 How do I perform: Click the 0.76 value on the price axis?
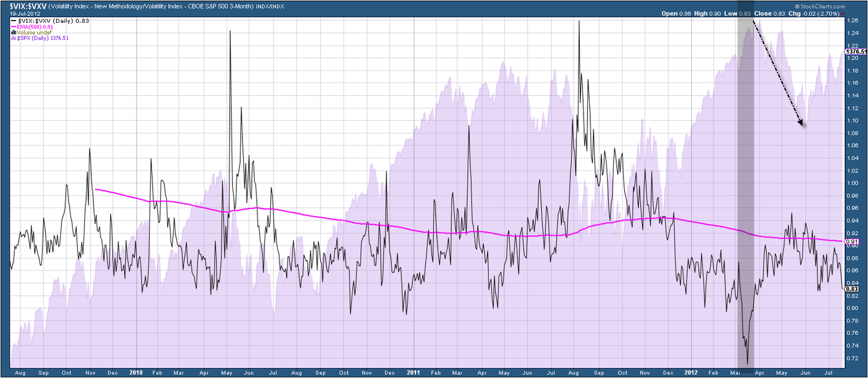853,332
